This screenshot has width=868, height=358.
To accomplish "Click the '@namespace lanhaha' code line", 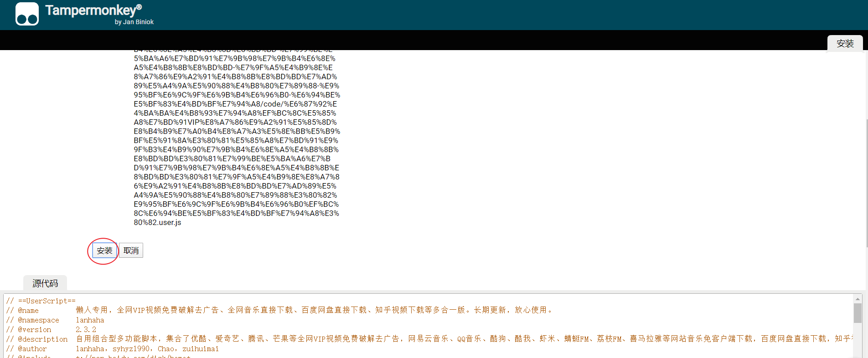I will coord(55,320).
